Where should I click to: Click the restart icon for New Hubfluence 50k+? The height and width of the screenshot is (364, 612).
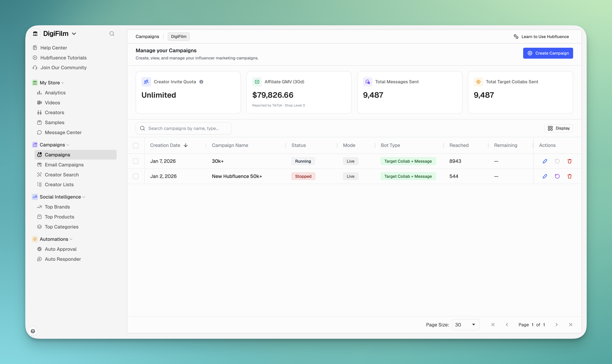coord(557,176)
